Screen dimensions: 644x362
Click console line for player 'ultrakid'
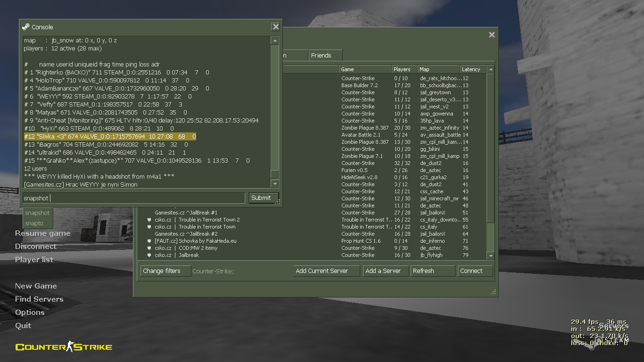(105, 153)
